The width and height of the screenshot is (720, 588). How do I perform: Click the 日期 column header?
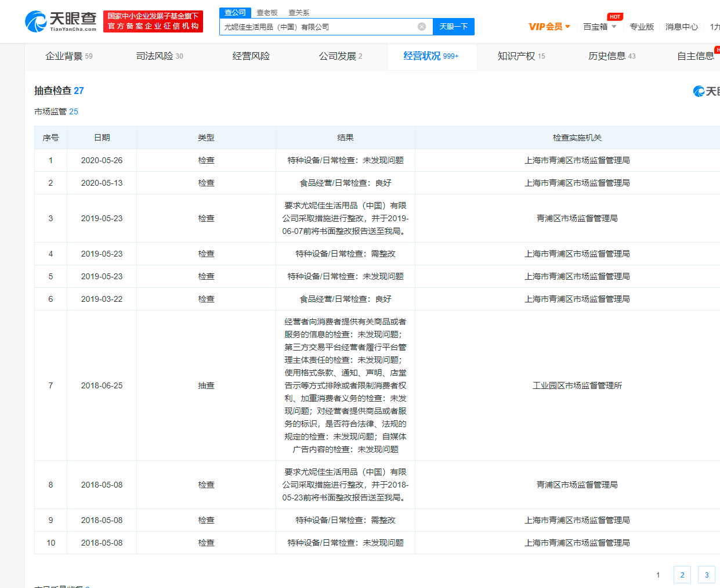point(102,138)
